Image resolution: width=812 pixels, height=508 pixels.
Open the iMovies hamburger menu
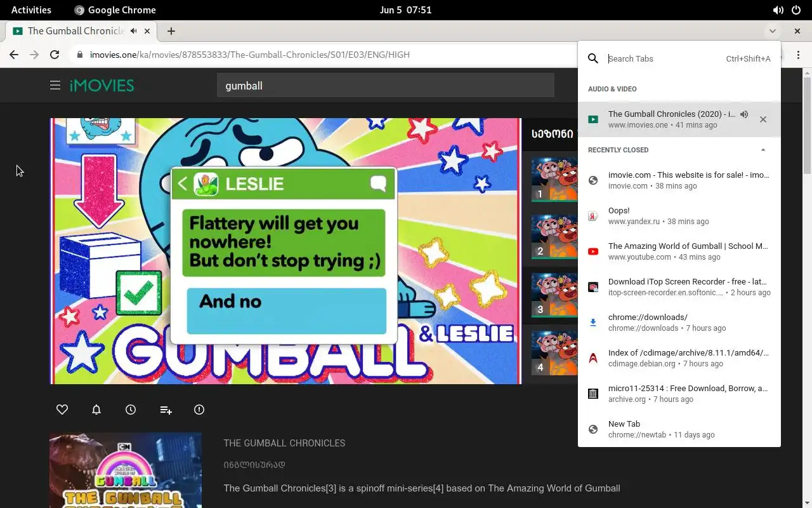coord(55,85)
